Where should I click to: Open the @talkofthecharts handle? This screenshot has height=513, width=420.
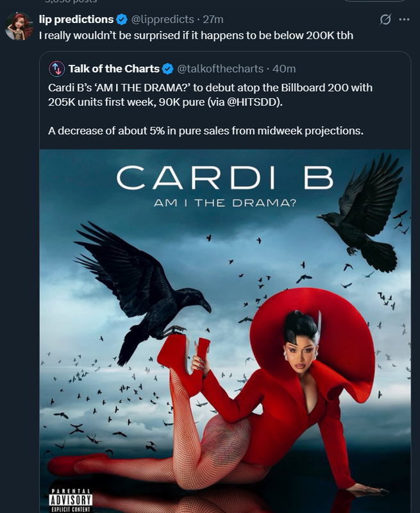[x=220, y=69]
